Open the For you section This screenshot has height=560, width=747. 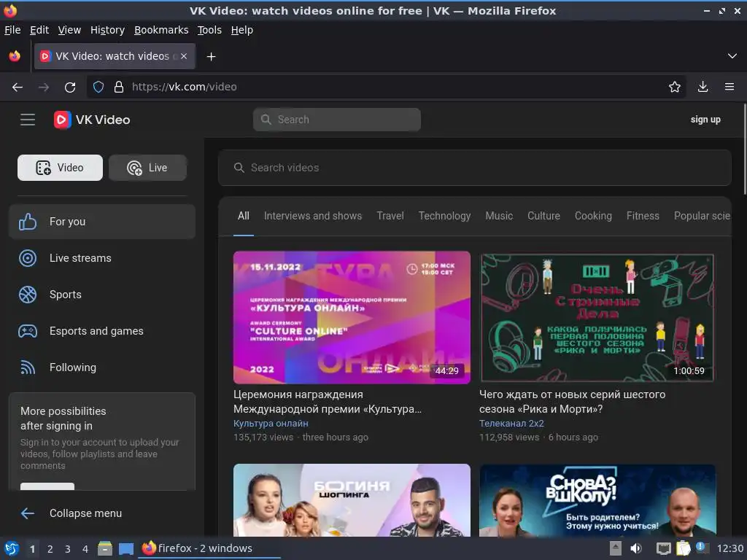[x=102, y=222]
